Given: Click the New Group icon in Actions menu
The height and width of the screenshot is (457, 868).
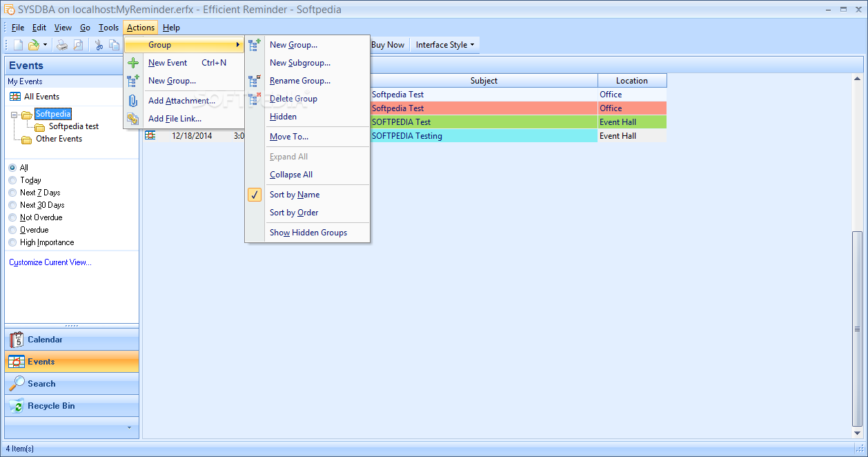Looking at the screenshot, I should point(133,81).
